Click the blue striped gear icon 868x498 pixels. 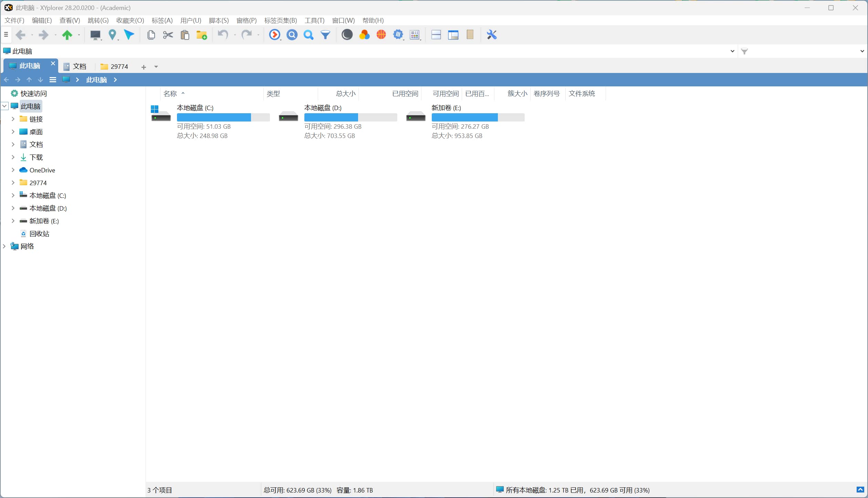[398, 35]
